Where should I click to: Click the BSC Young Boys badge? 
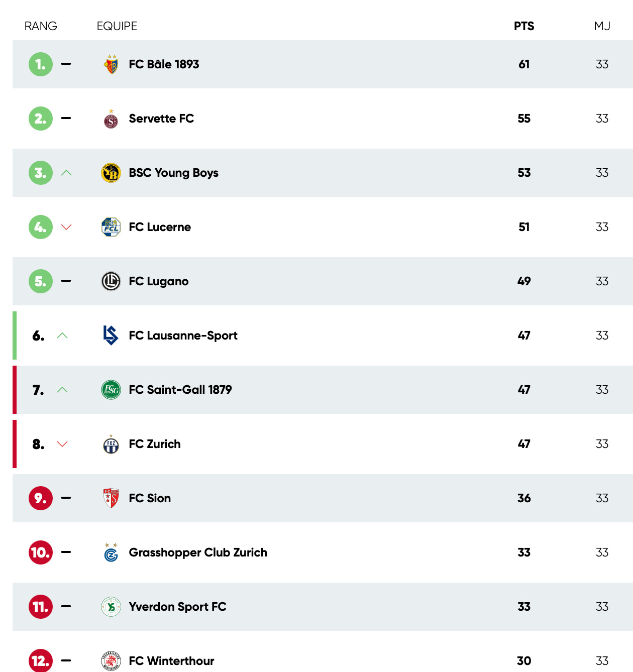[x=111, y=173]
